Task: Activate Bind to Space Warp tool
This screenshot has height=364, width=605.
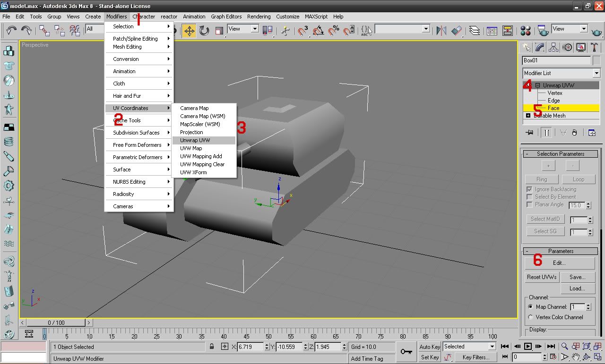Action: point(75,31)
